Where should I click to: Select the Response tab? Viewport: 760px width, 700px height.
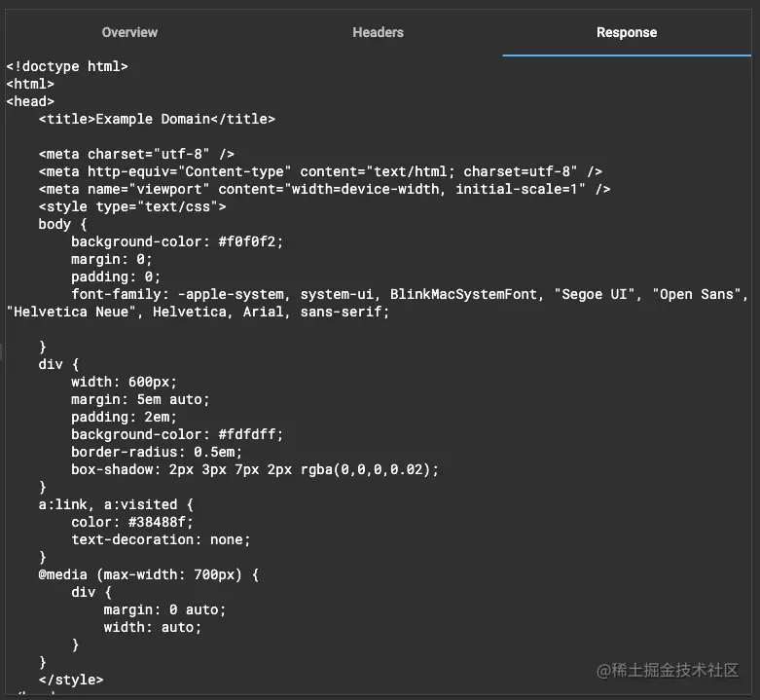(x=627, y=32)
